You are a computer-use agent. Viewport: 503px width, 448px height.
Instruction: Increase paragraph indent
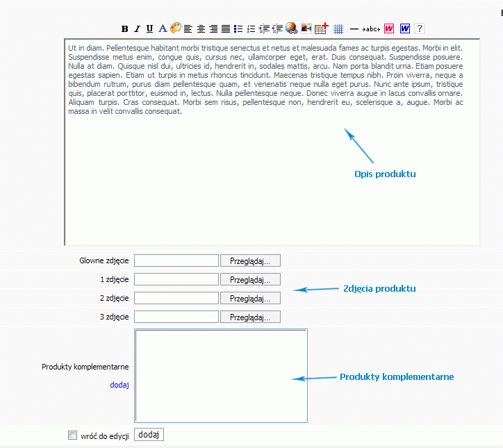tap(264, 29)
